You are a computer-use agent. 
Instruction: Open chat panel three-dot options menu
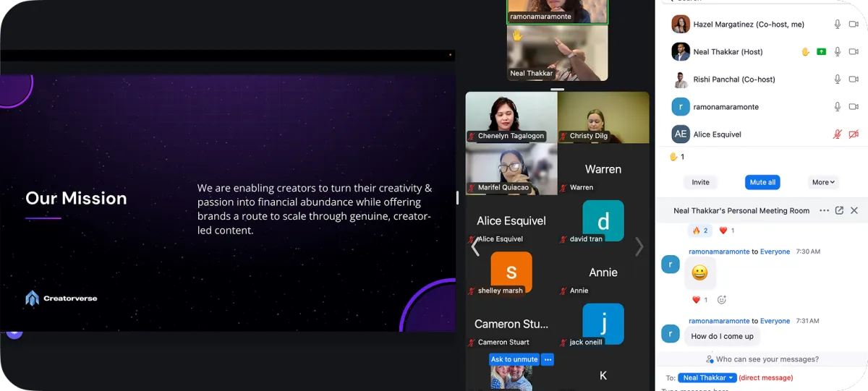point(824,210)
